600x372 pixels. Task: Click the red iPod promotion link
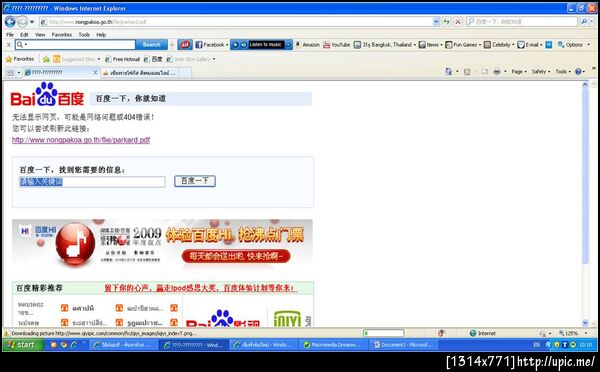tap(201, 288)
